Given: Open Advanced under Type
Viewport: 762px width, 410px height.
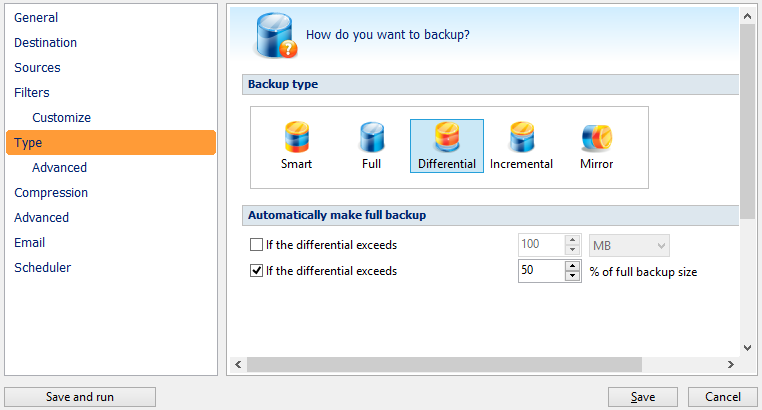Looking at the screenshot, I should point(60,168).
